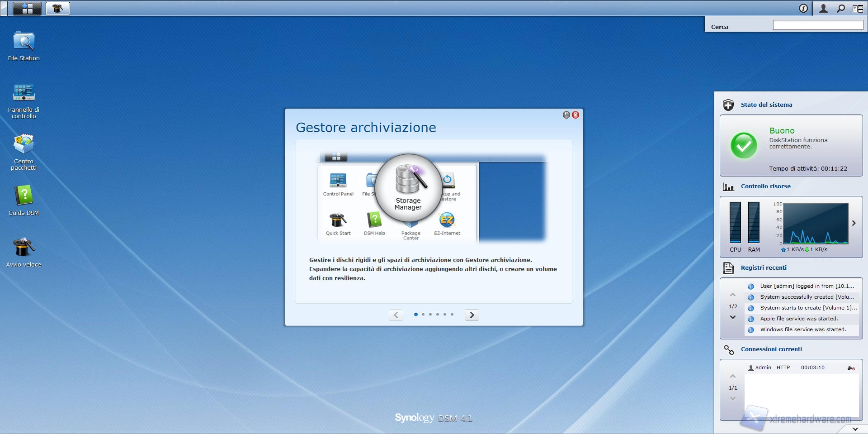The image size is (868, 434).
Task: Launch Centro pacchetti from desktop
Action: [x=24, y=145]
